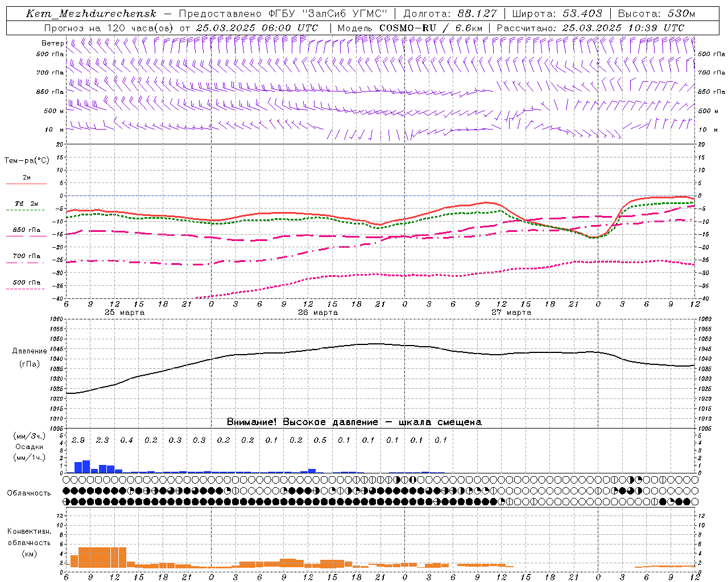The height and width of the screenshot is (582, 728).
Task: Click the '25 марта' date label
Action: [125, 312]
